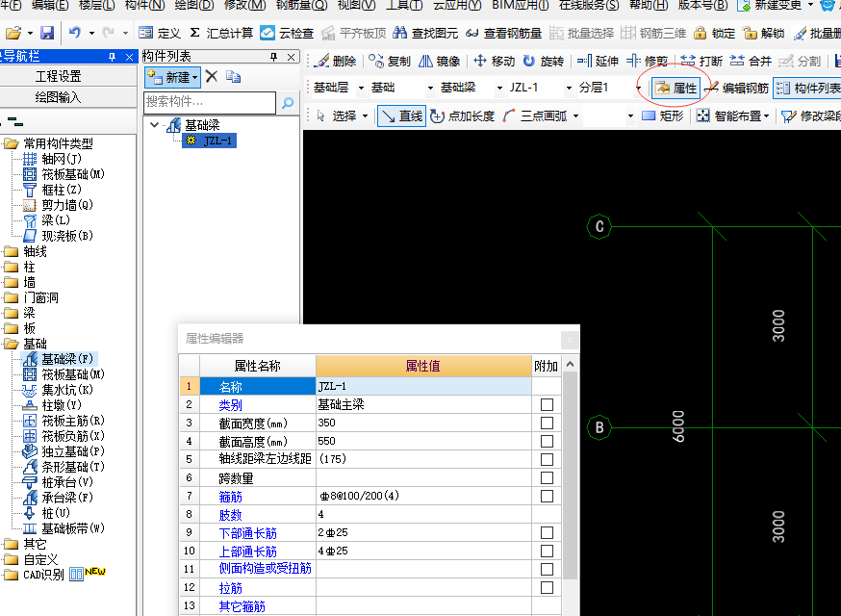Open the BIM应用(I) menu

pyautogui.click(x=521, y=6)
